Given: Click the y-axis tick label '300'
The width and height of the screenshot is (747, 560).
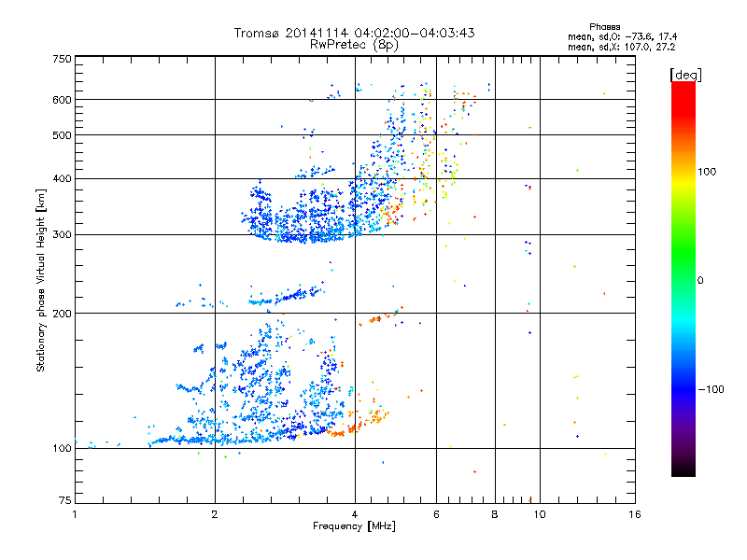Looking at the screenshot, I should click(x=62, y=235).
